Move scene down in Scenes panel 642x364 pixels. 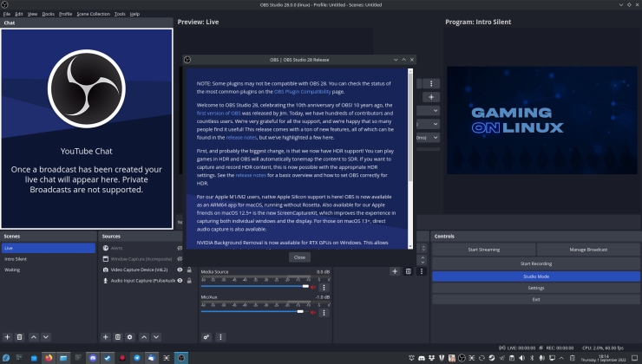pyautogui.click(x=46, y=337)
